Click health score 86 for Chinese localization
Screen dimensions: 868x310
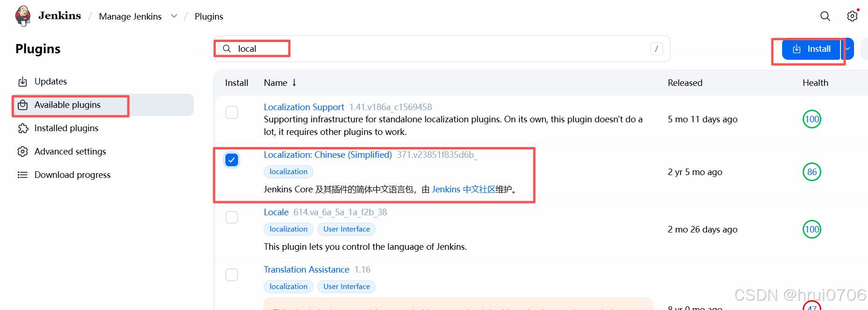(x=812, y=172)
